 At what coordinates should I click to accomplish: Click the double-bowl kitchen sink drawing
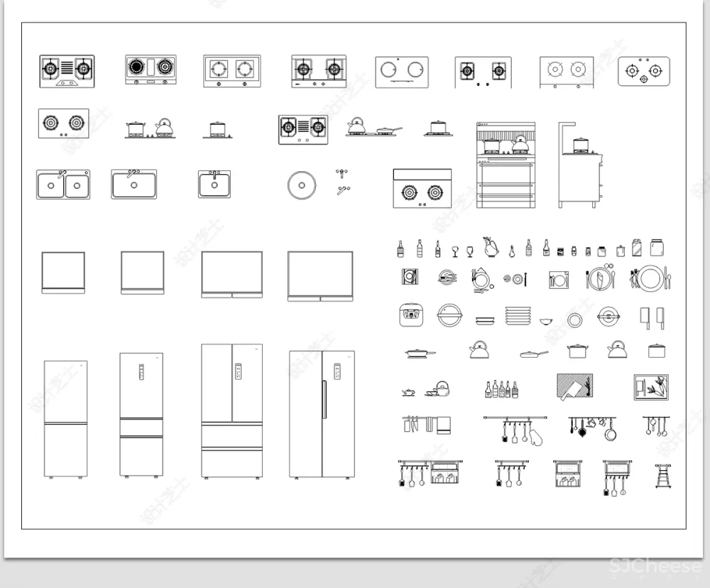[63, 185]
